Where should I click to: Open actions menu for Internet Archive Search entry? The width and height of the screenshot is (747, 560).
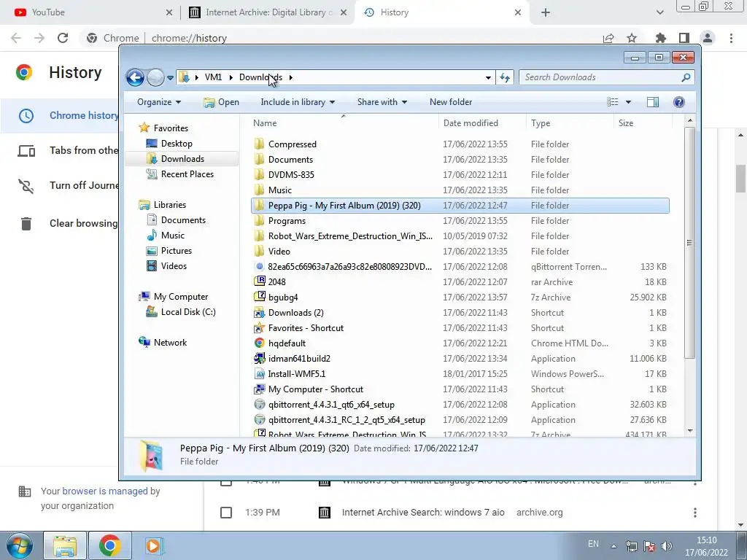pyautogui.click(x=694, y=513)
